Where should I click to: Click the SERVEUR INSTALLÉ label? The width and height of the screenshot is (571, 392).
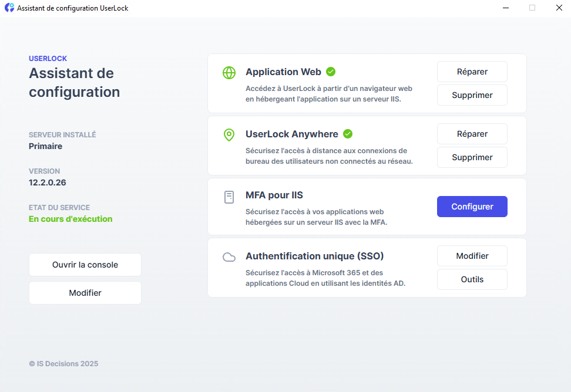62,134
